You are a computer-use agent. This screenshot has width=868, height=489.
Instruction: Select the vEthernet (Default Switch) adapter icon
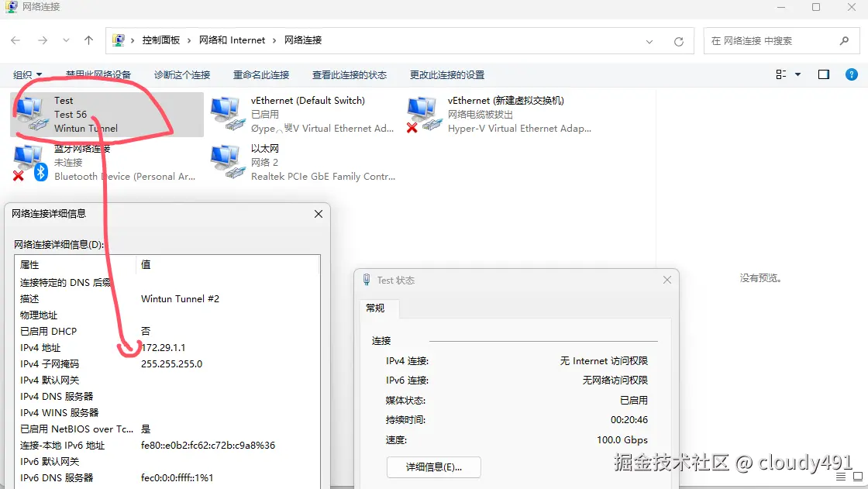(225, 112)
